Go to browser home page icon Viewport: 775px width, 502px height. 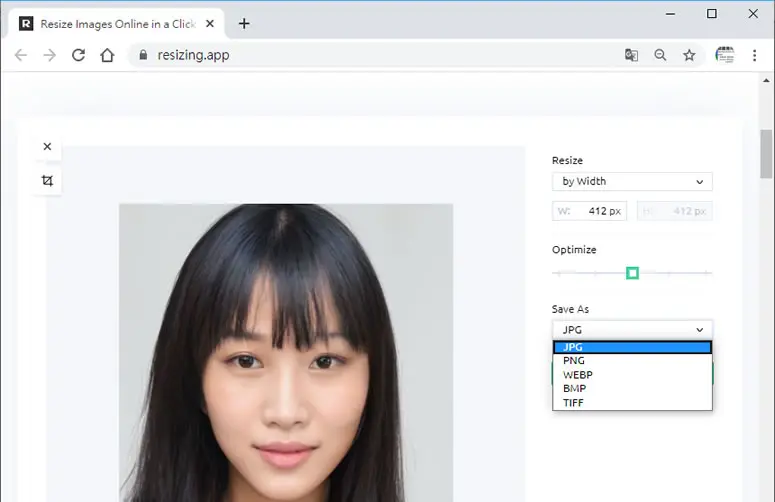(107, 55)
